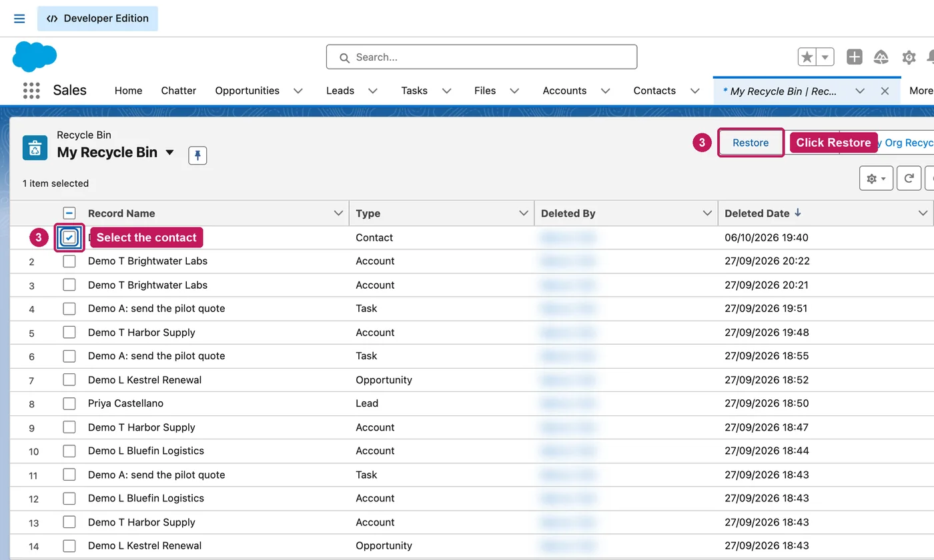Click the Restore button
The height and width of the screenshot is (560, 934).
click(x=751, y=143)
